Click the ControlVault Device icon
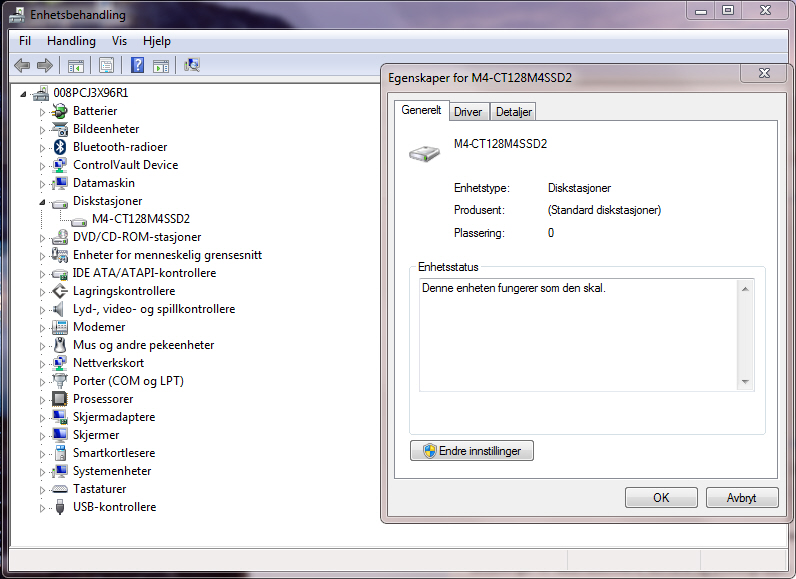Image resolution: width=796 pixels, height=579 pixels. [x=59, y=165]
